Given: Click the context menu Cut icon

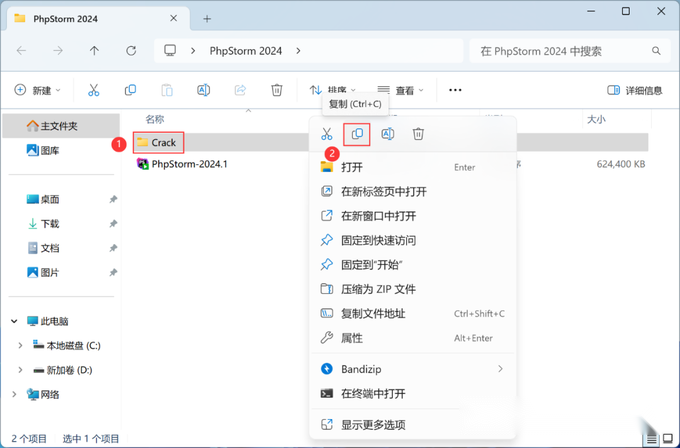Looking at the screenshot, I should [x=327, y=134].
